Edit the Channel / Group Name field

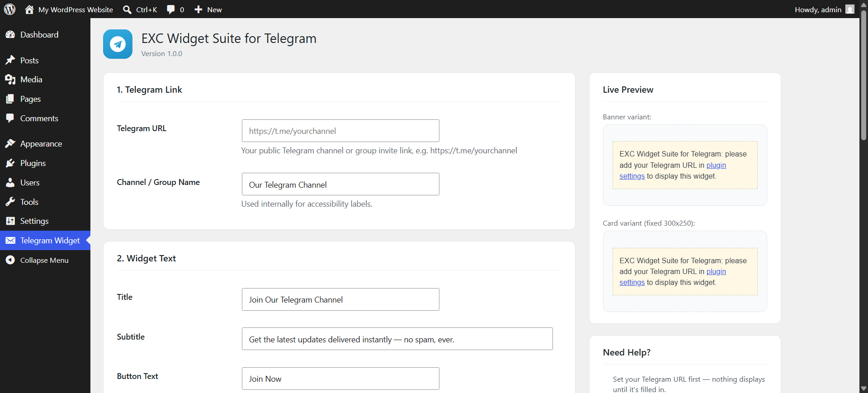click(x=340, y=184)
